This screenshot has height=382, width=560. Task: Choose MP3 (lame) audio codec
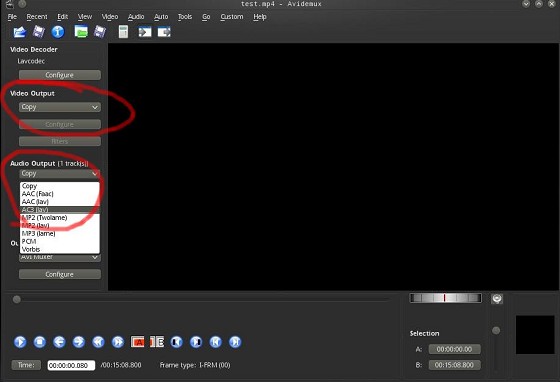coord(60,233)
